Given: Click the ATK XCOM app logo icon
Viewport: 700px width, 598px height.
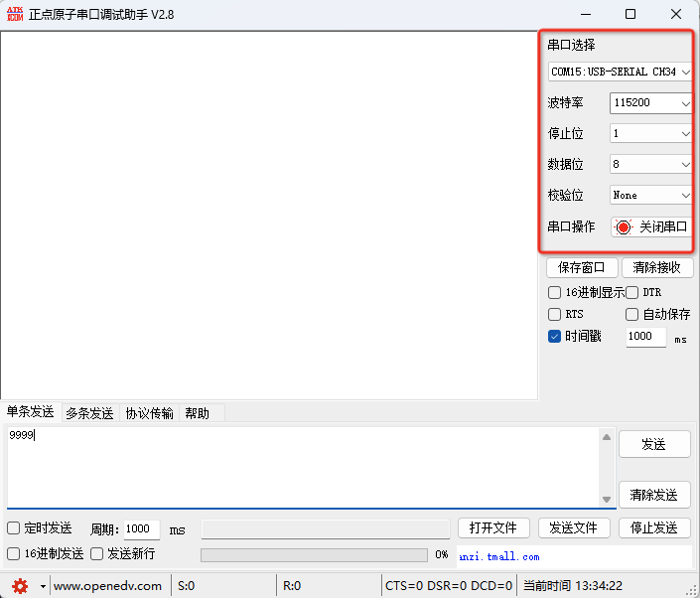Looking at the screenshot, I should click(13, 14).
